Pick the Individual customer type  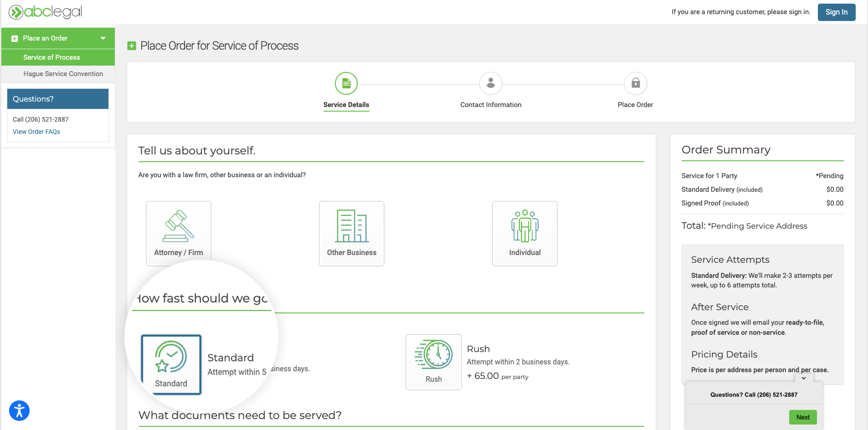(524, 233)
